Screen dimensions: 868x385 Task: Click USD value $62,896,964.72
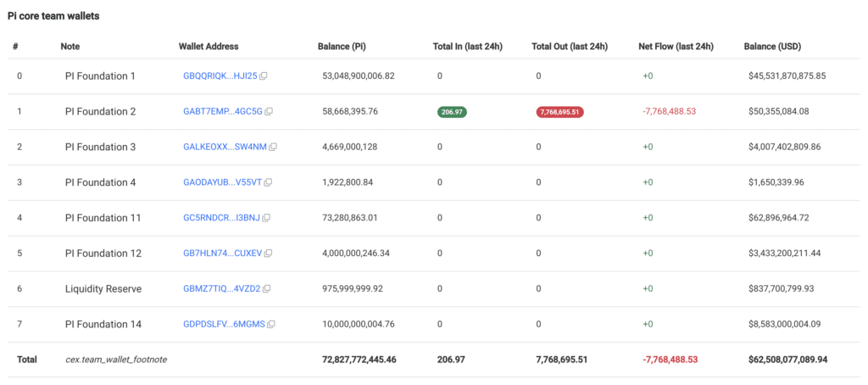[x=779, y=218]
